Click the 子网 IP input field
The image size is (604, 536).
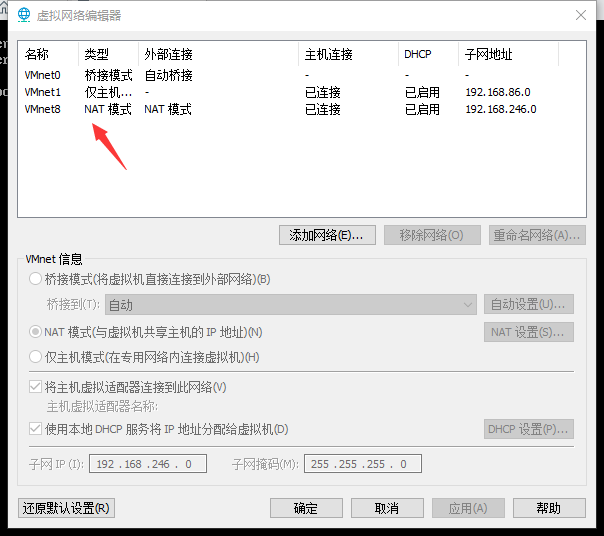point(148,464)
